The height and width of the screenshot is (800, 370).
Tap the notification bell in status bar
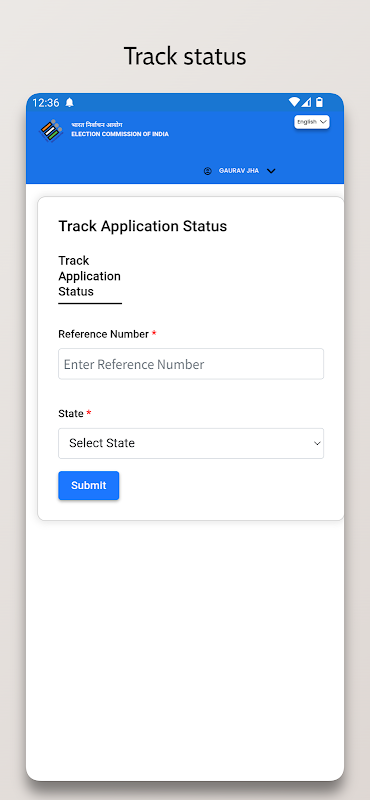(x=70, y=103)
